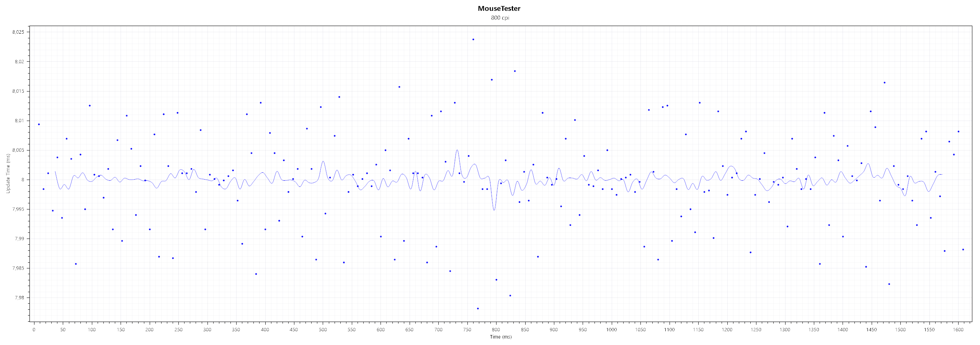The width and height of the screenshot is (980, 345).
Task: Click the 300 x-axis tick label
Action: [207, 329]
